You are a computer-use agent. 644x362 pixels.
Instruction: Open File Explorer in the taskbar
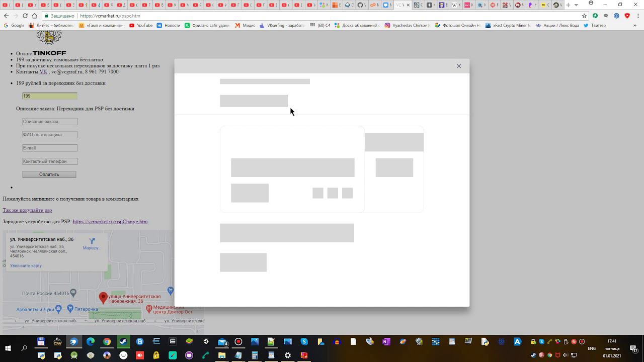tap(222, 355)
